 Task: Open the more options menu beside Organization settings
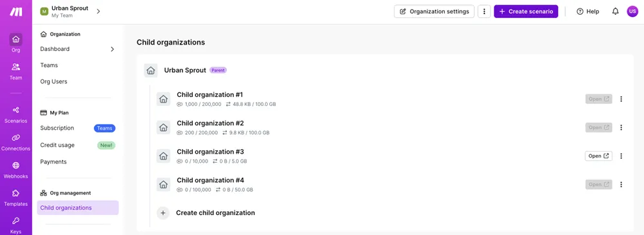pos(484,12)
